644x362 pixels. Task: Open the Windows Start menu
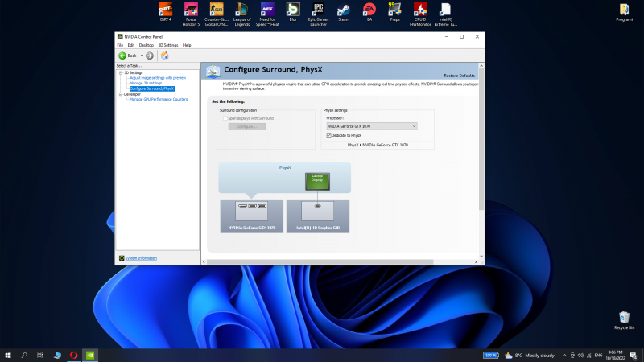8,356
